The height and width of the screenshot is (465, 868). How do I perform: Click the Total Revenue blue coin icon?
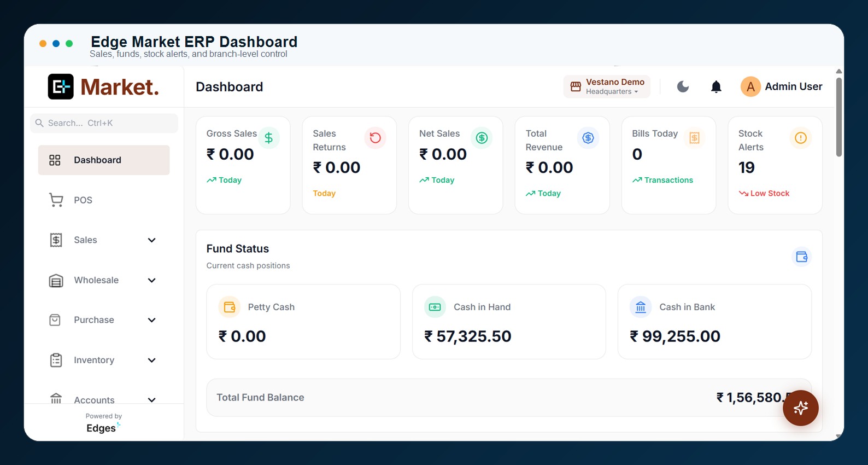tap(588, 138)
